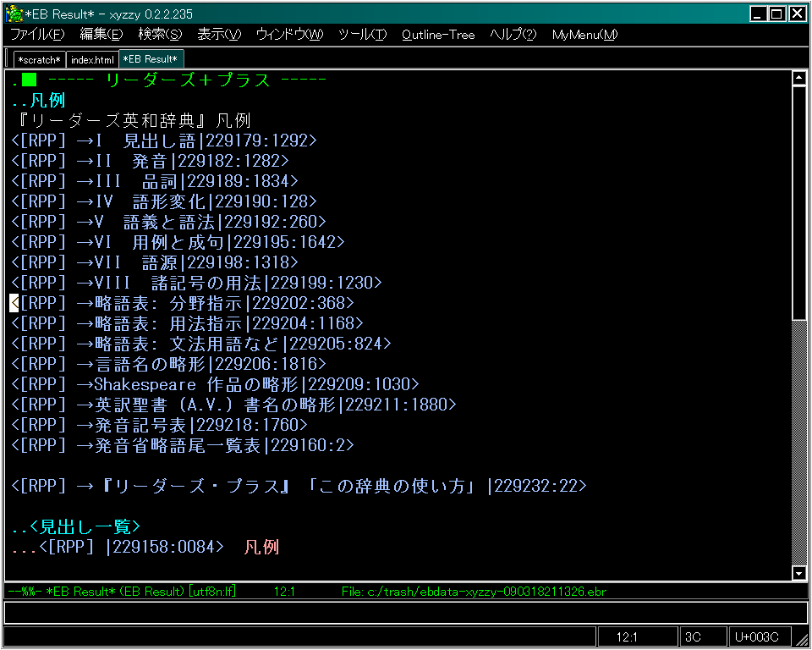Click the xyzzy application icon in title bar

pyautogui.click(x=14, y=14)
